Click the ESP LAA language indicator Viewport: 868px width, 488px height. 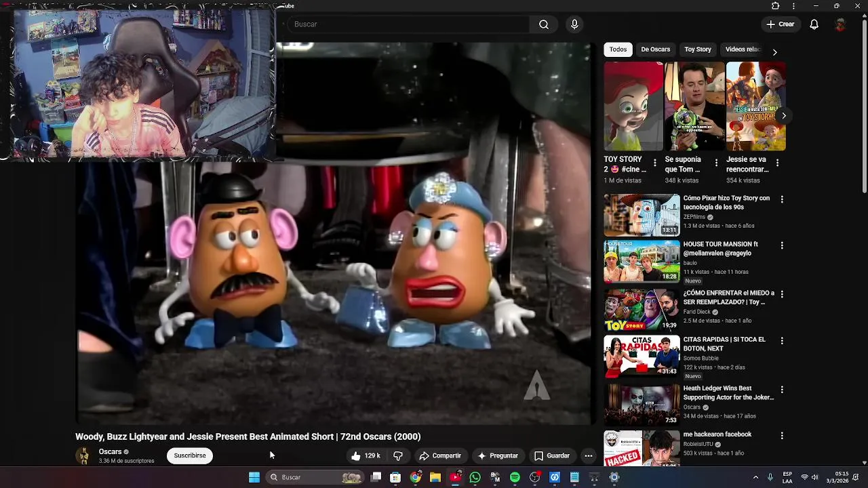pos(787,477)
